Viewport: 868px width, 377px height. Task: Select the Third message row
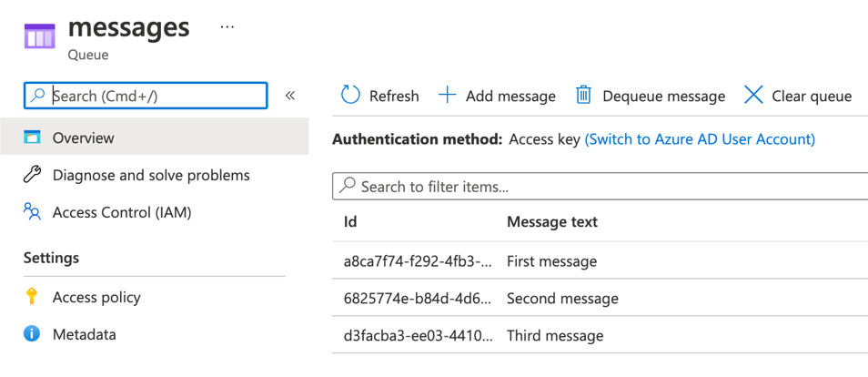(601, 335)
